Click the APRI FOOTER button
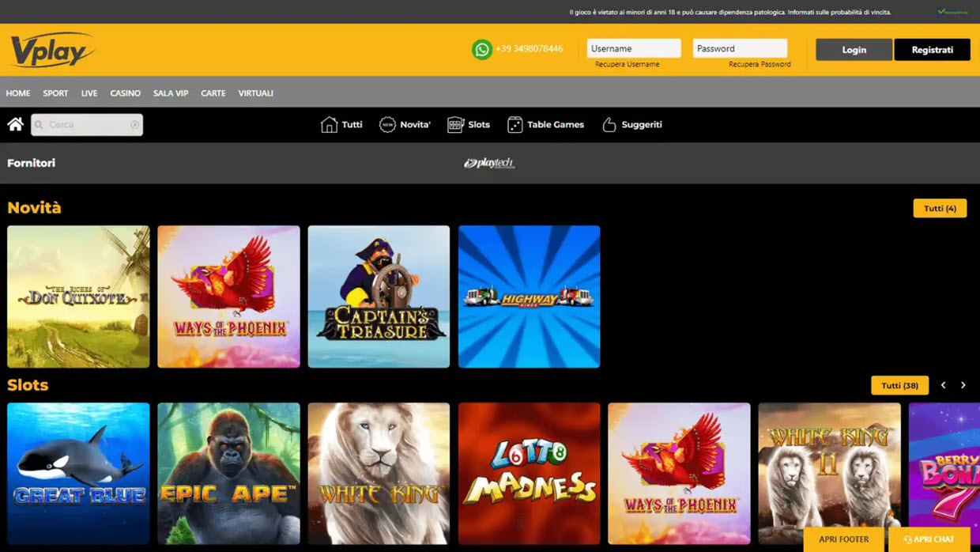The height and width of the screenshot is (552, 980). 843,539
